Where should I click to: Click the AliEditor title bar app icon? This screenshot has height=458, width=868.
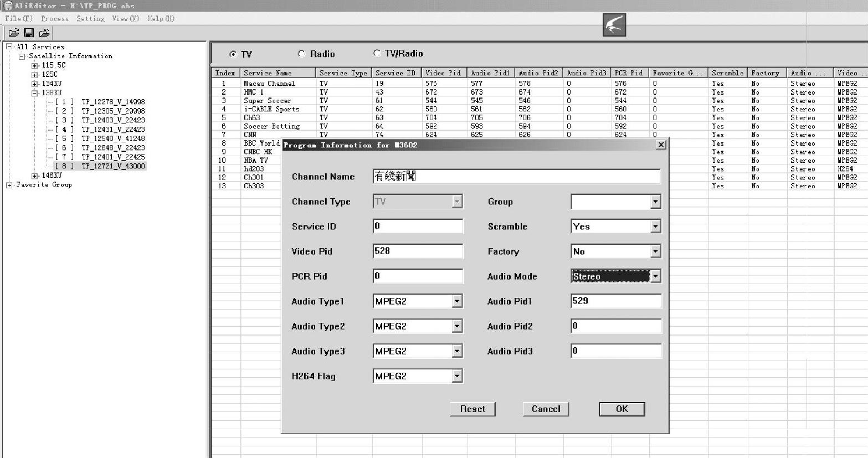click(8, 6)
